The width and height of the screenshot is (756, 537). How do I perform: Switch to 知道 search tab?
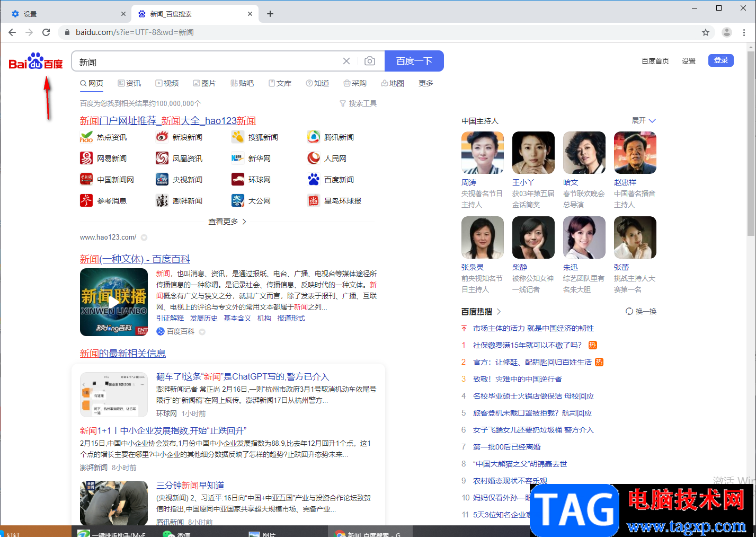(x=317, y=83)
